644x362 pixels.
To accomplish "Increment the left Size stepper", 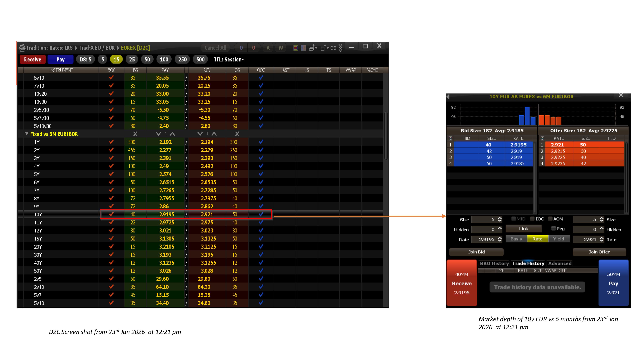I will tap(499, 218).
